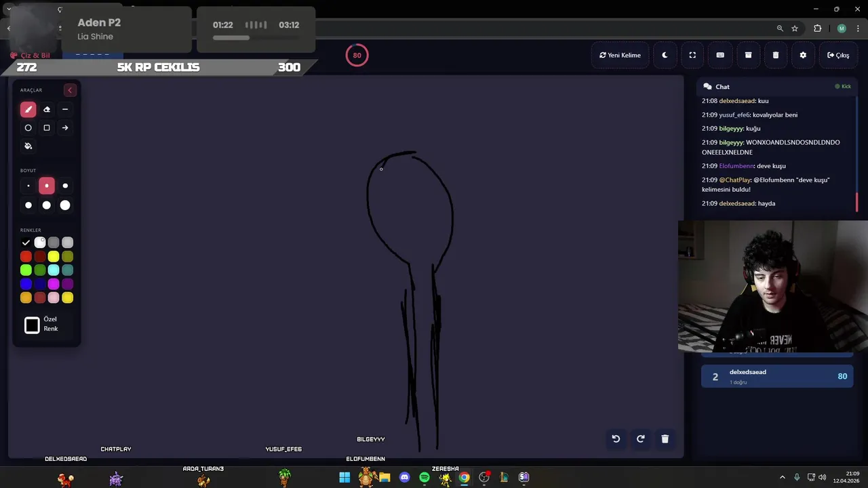The width and height of the screenshot is (868, 488).
Task: Open the Windows Start menu
Action: 344,477
